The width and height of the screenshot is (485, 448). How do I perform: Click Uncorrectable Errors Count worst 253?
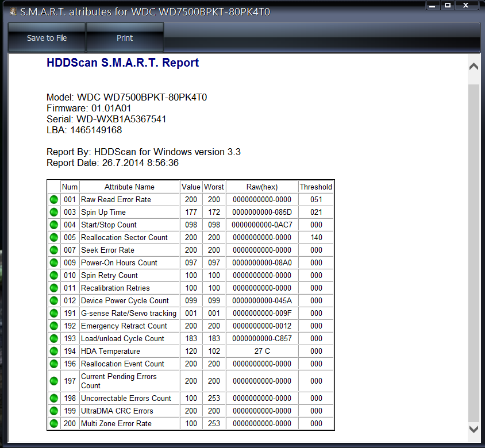[x=214, y=398]
